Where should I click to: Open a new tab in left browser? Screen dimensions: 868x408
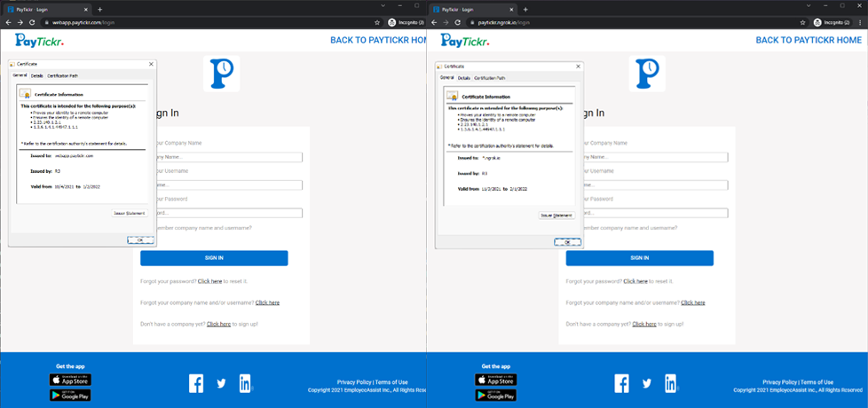point(99,9)
